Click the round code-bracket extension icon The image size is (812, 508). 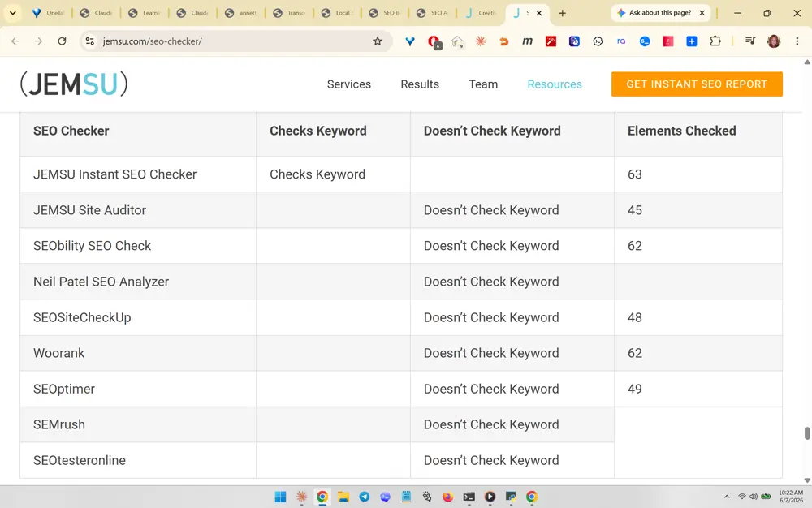pyautogui.click(x=598, y=41)
